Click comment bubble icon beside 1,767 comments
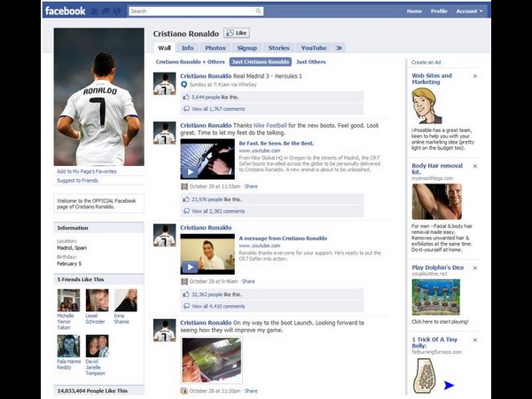The height and width of the screenshot is (399, 532). [186, 108]
